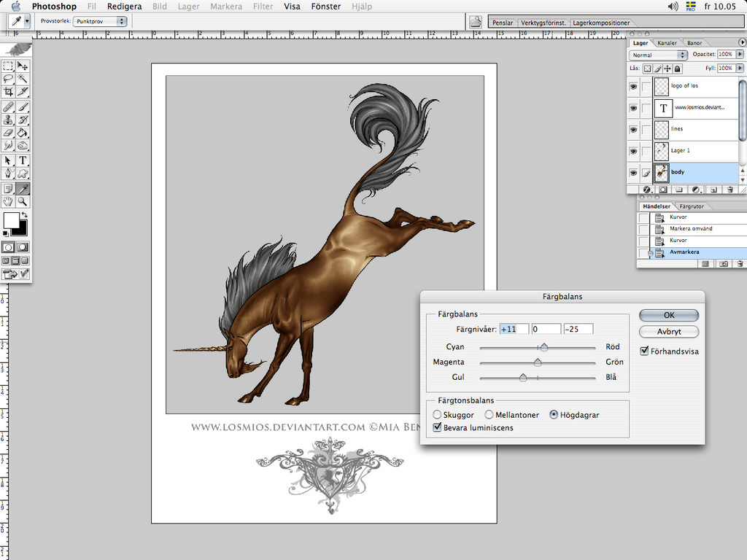This screenshot has height=560, width=747.
Task: Swap foreground and background colors
Action: (x=24, y=215)
